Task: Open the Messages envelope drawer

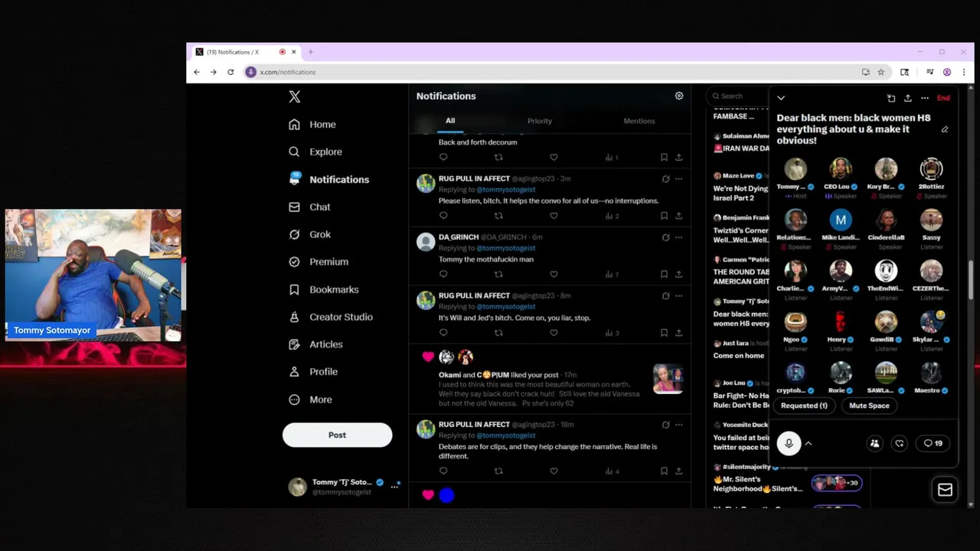Action: tap(945, 490)
